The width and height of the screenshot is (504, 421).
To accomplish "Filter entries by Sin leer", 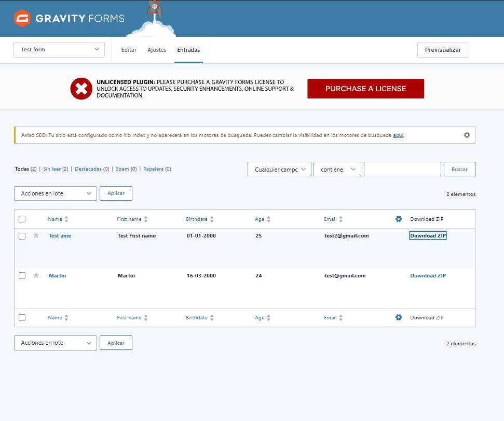I will (52, 169).
